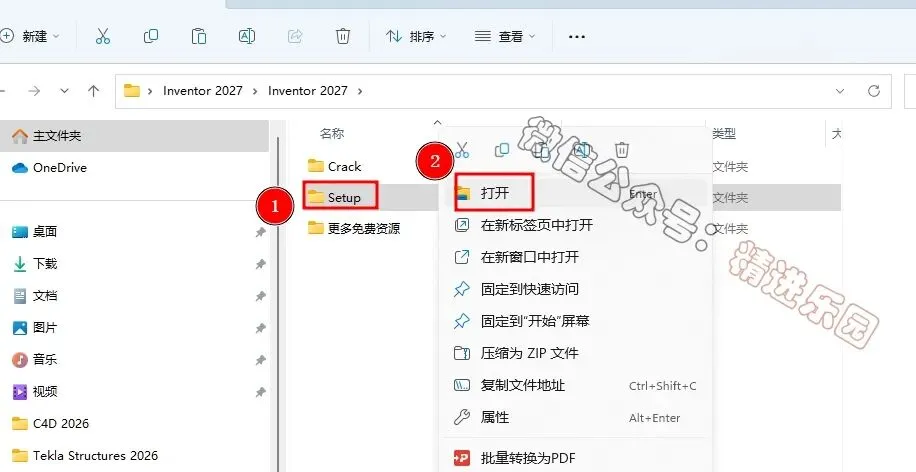This screenshot has width=916, height=472.
Task: Click the navigation pane vertical scrollbar
Action: coord(278,304)
